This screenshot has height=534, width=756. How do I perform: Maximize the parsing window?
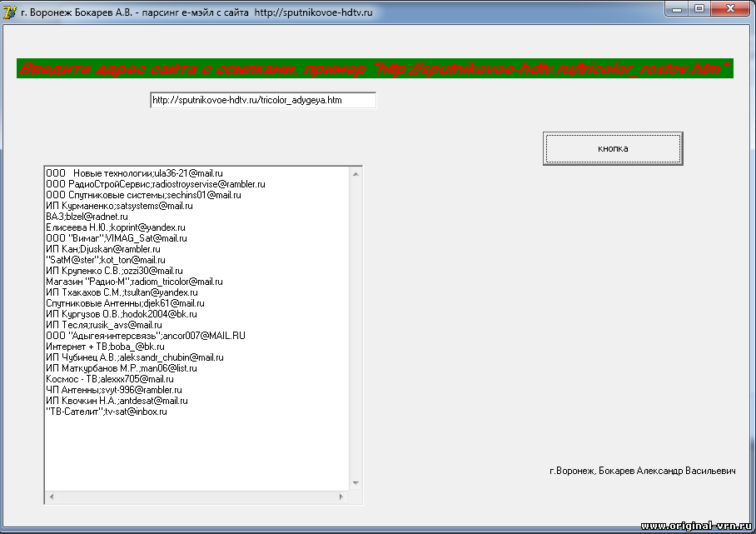point(699,9)
